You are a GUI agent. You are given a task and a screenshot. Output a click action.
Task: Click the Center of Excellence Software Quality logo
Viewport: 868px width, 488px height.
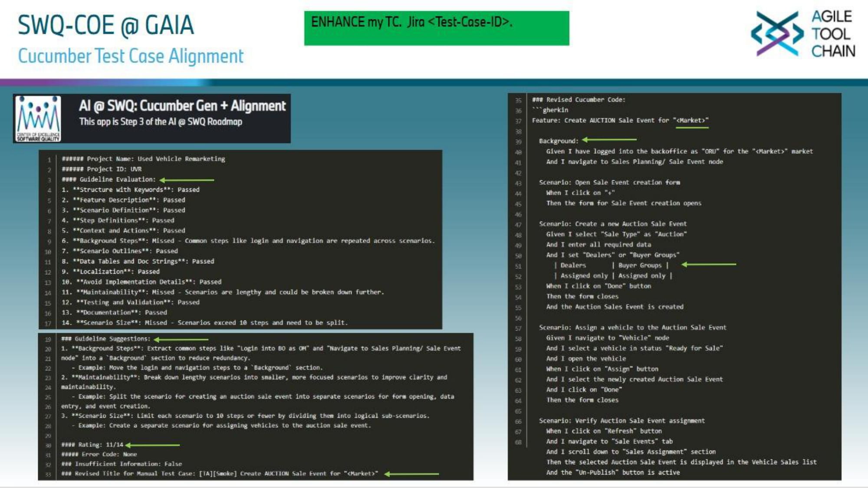click(38, 118)
